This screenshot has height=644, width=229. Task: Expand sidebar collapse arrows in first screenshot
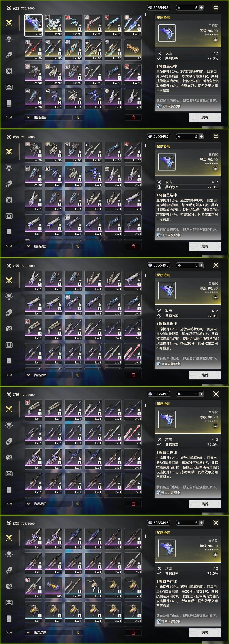9,117
